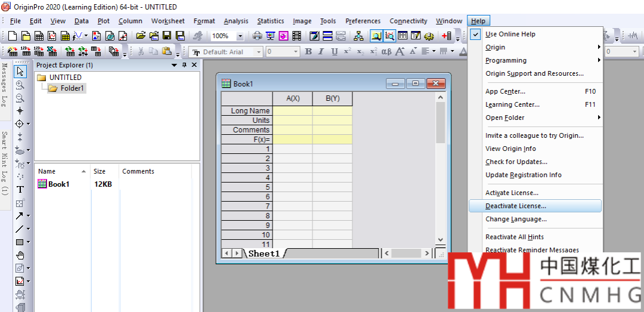Select the Text tool in left toolbar
The width and height of the screenshot is (644, 312).
[x=20, y=189]
